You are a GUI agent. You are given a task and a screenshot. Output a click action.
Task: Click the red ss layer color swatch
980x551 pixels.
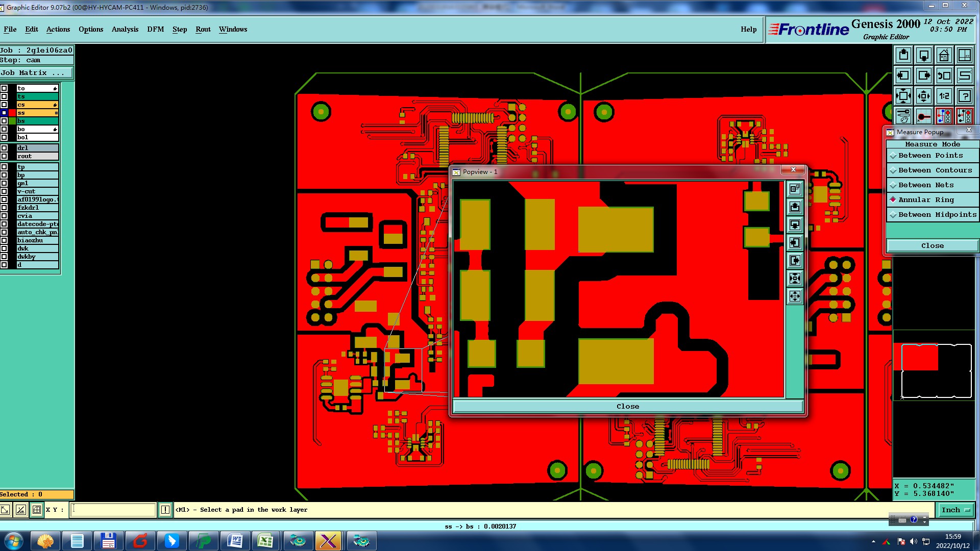coord(12,113)
